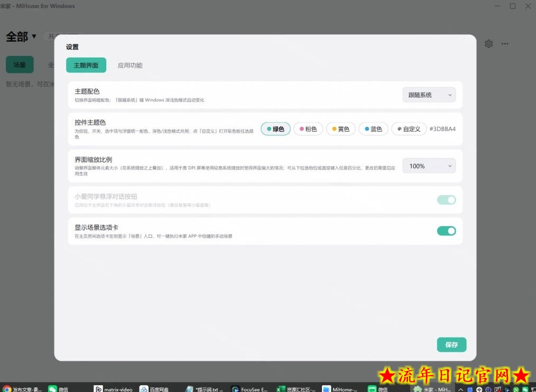The height and width of the screenshot is (392, 536).
Task: Choose the 绿色 theme color
Action: coord(275,129)
